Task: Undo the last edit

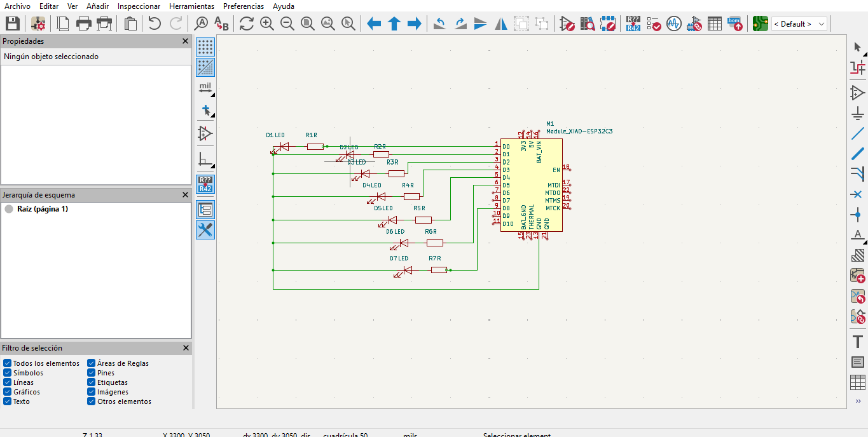Action: click(155, 24)
